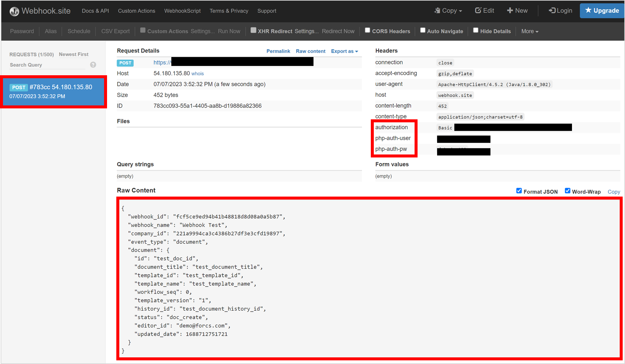Screen dimensions: 625x364
Task: Open the Copy dropdown menu
Action: (448, 11)
